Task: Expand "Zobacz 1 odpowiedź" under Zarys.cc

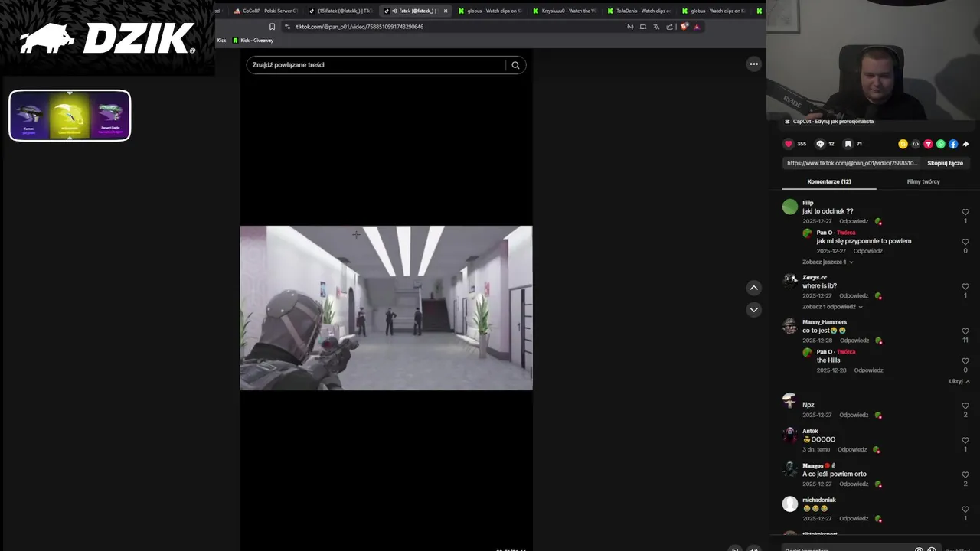Action: (832, 307)
